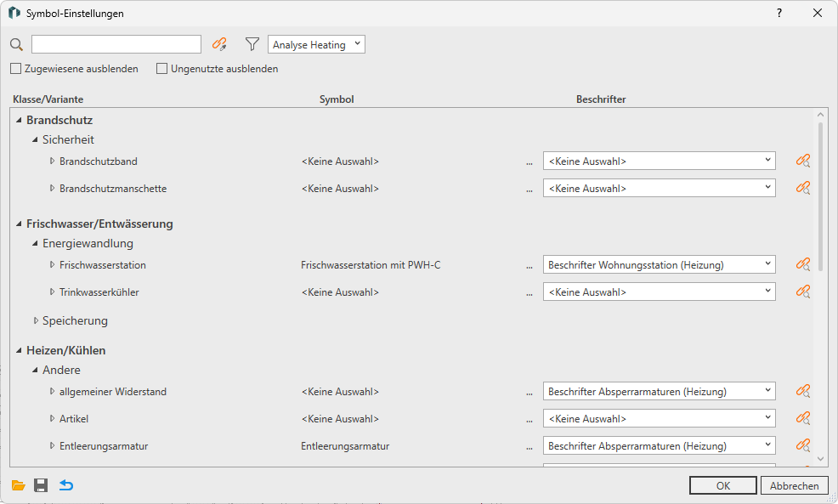This screenshot has width=838, height=504.
Task: Open the Analyse Heating filter dropdown
Action: (316, 44)
